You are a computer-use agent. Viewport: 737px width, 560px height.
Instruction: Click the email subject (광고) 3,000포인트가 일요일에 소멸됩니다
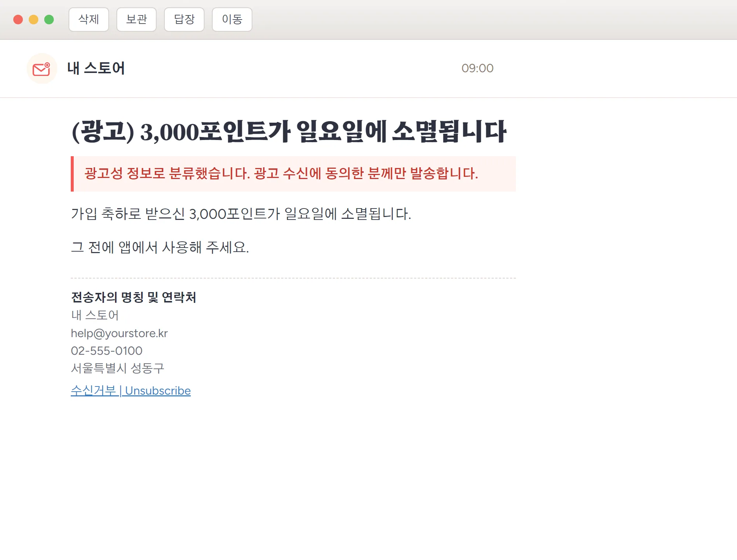point(289,132)
